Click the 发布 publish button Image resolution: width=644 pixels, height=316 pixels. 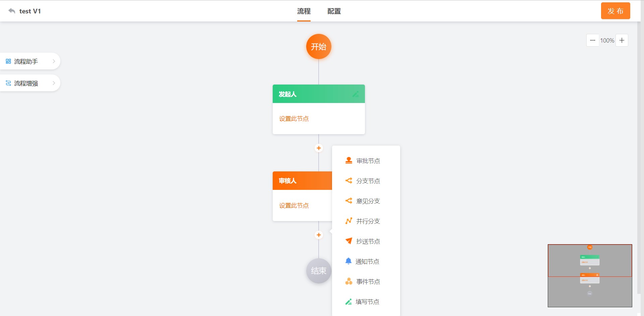[615, 10]
